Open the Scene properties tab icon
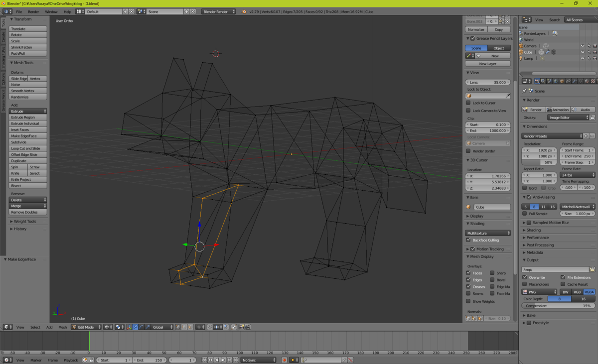 tap(549, 81)
